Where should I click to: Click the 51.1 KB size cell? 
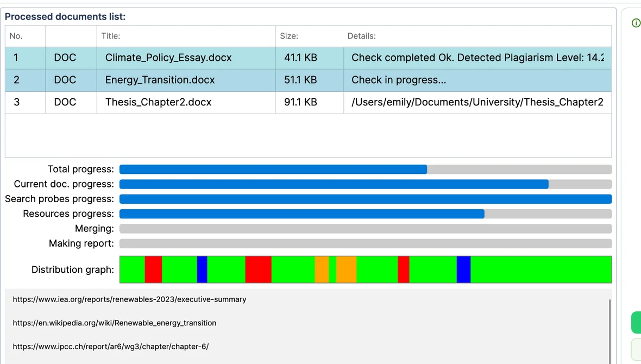tap(310, 80)
